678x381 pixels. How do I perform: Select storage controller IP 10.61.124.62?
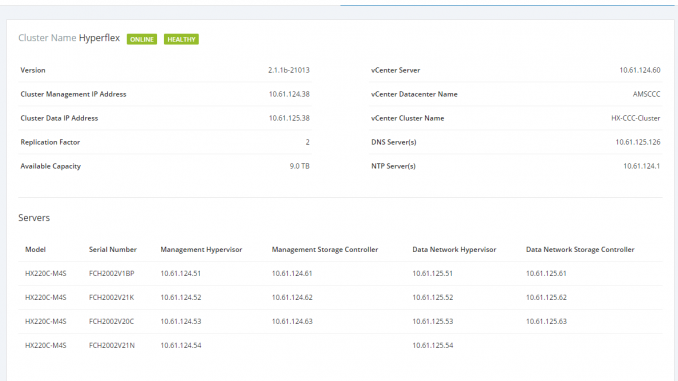(x=292, y=298)
